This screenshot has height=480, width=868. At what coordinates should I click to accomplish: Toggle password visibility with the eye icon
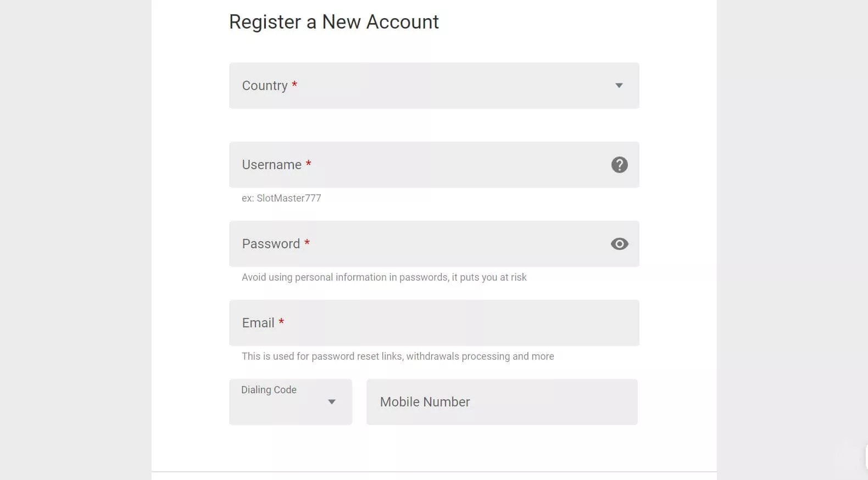pos(619,244)
